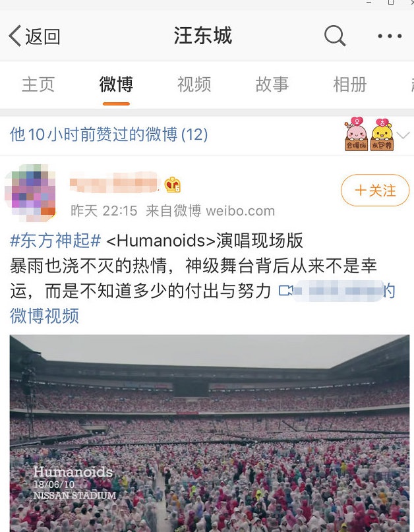Open the 视频 tab
The image size is (414, 532).
[194, 84]
